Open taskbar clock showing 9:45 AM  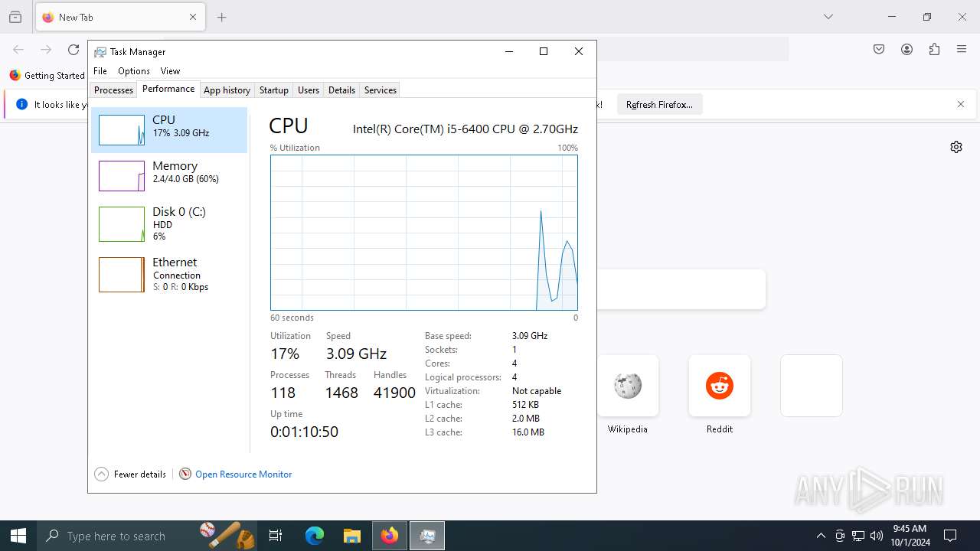(910, 536)
